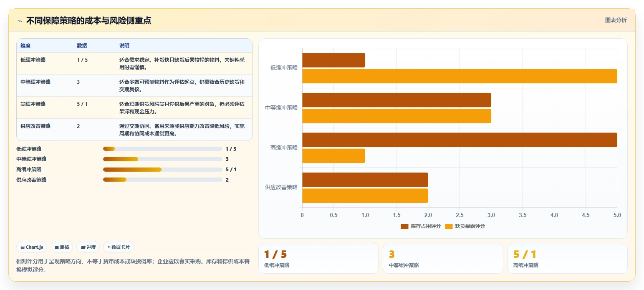644x290 pixels.
Task: Click the 中等缓冲策略 progress bar
Action: tap(163, 159)
